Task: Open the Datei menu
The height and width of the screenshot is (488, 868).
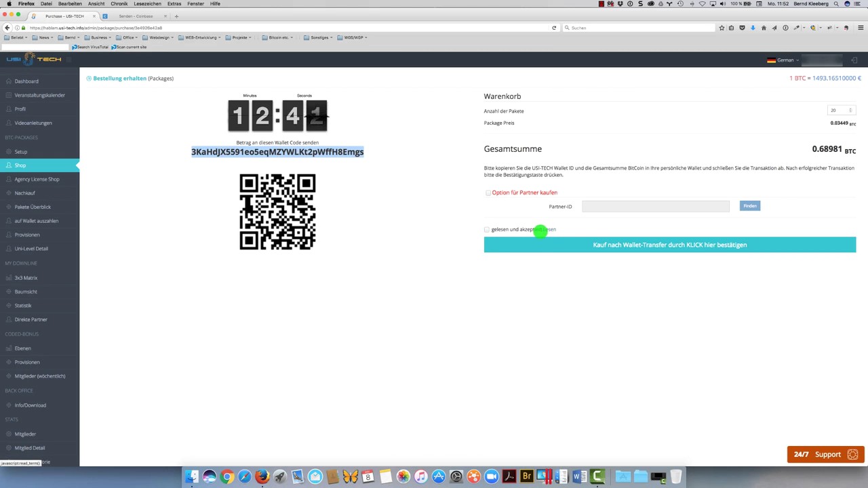Action: (46, 4)
